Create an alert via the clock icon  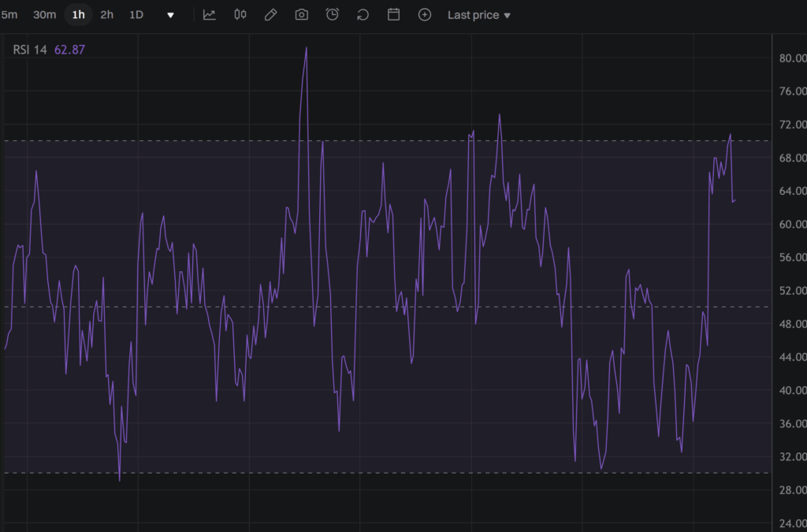click(331, 14)
